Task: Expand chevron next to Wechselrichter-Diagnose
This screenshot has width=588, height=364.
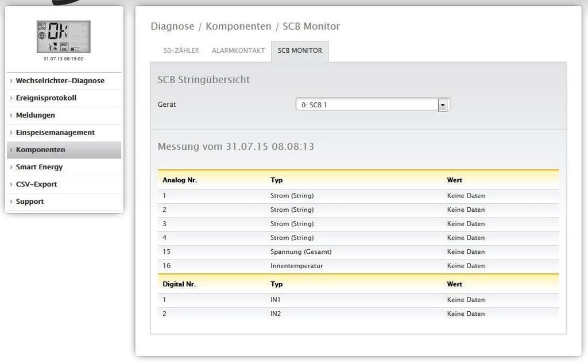Action: pos(11,80)
